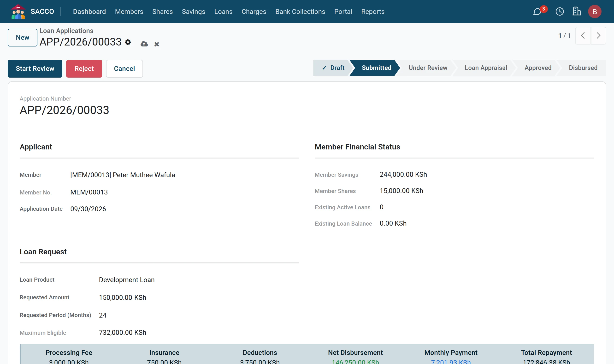This screenshot has width=614, height=364.
Task: Click the Cancel button
Action: coord(124,69)
